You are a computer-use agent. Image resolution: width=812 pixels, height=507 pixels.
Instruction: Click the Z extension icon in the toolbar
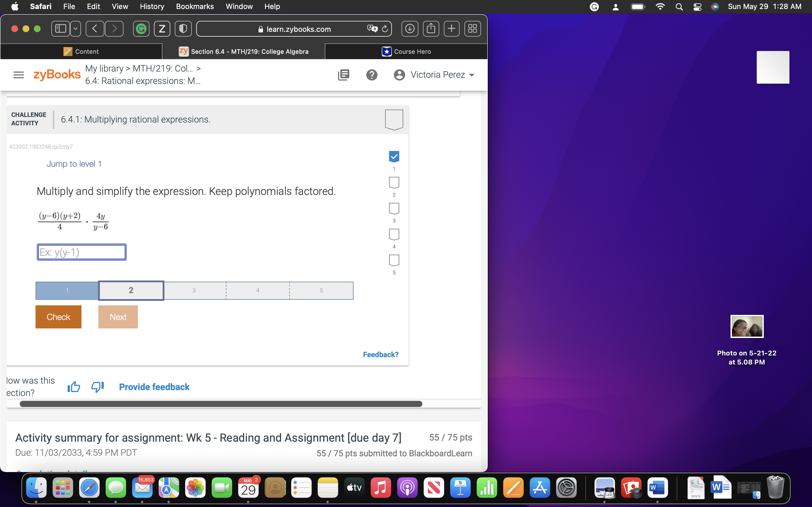click(162, 28)
